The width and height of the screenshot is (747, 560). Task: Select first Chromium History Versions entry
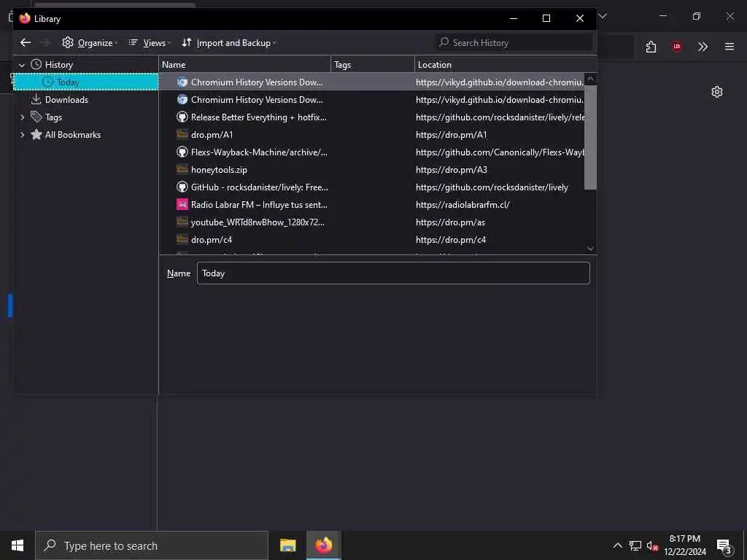point(371,82)
